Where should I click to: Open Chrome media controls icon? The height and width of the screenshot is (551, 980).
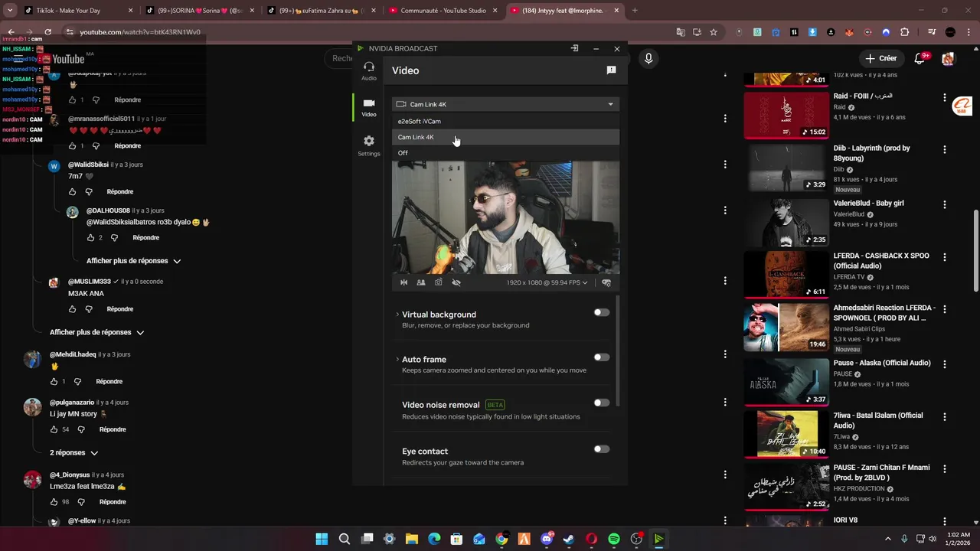932,32
